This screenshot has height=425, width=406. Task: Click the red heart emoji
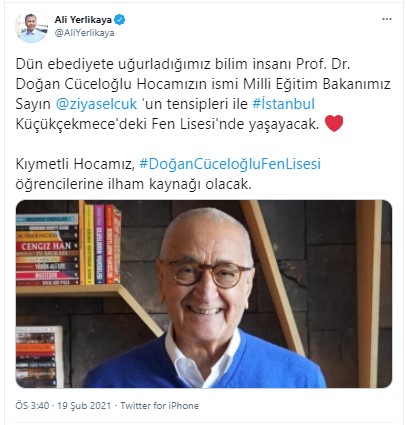point(334,124)
